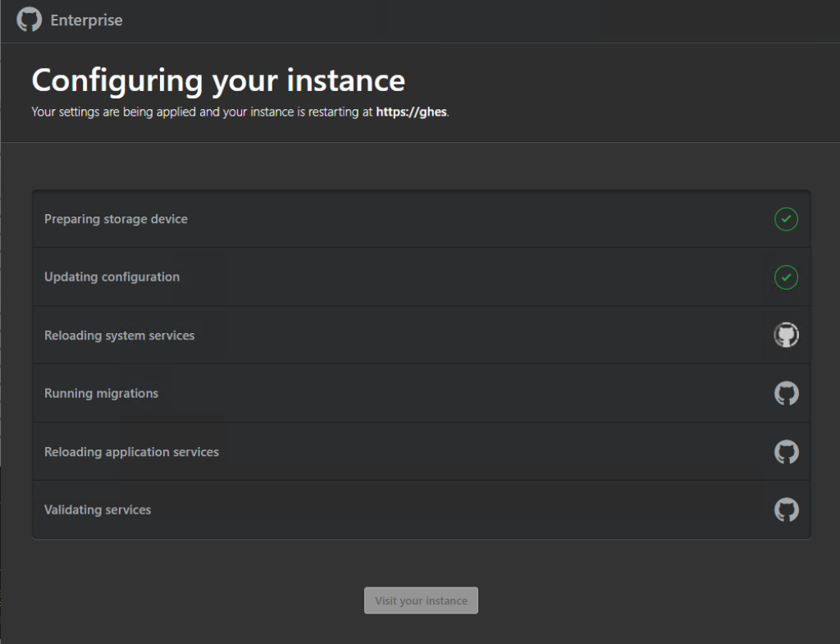Screen dimensions: 840x644
Task: Select the Reloading application services text
Action: point(131,452)
